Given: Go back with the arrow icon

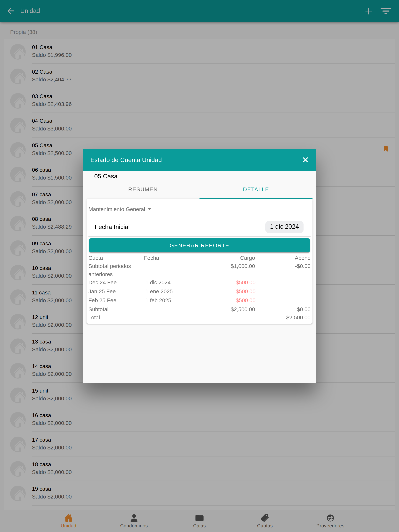Looking at the screenshot, I should coord(11,11).
